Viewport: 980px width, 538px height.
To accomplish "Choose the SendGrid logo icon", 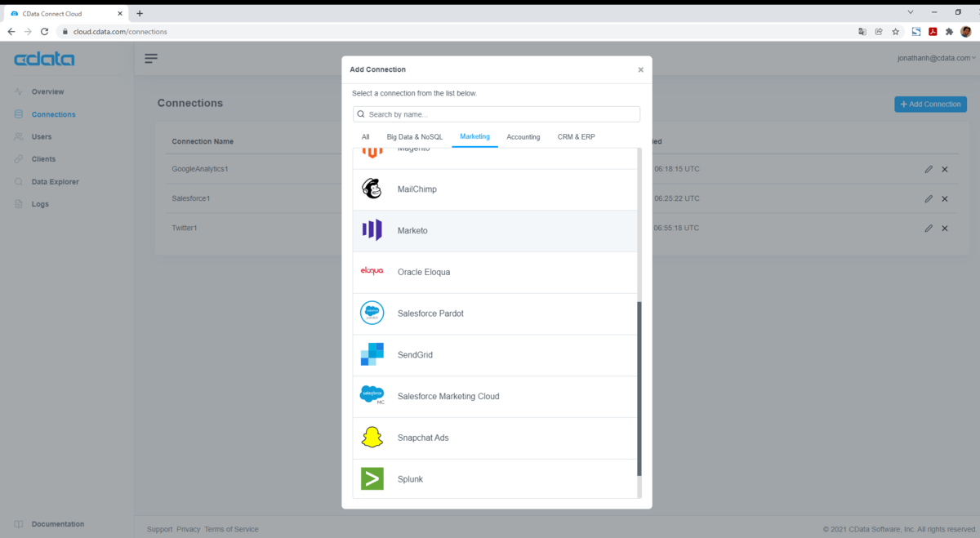I will pos(372,354).
